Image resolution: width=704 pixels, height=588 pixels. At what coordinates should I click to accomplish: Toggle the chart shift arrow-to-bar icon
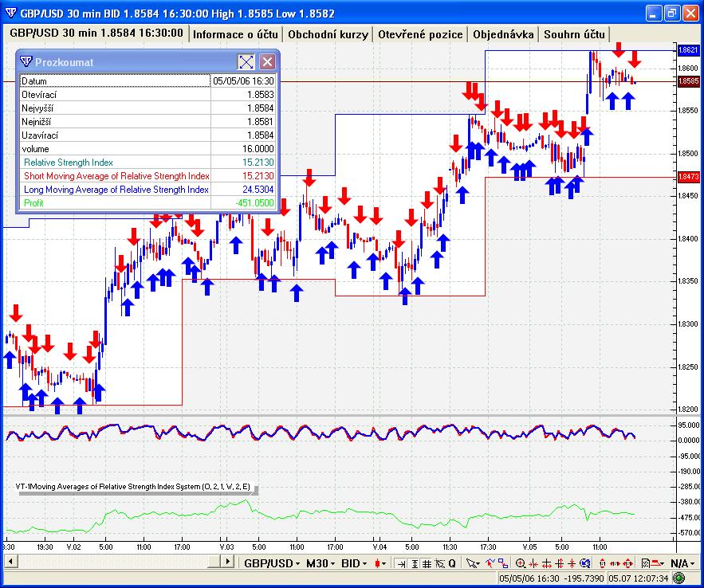pyautogui.click(x=401, y=564)
